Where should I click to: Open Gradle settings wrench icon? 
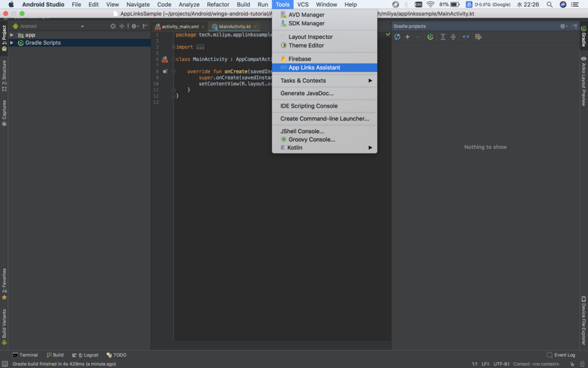tap(478, 37)
